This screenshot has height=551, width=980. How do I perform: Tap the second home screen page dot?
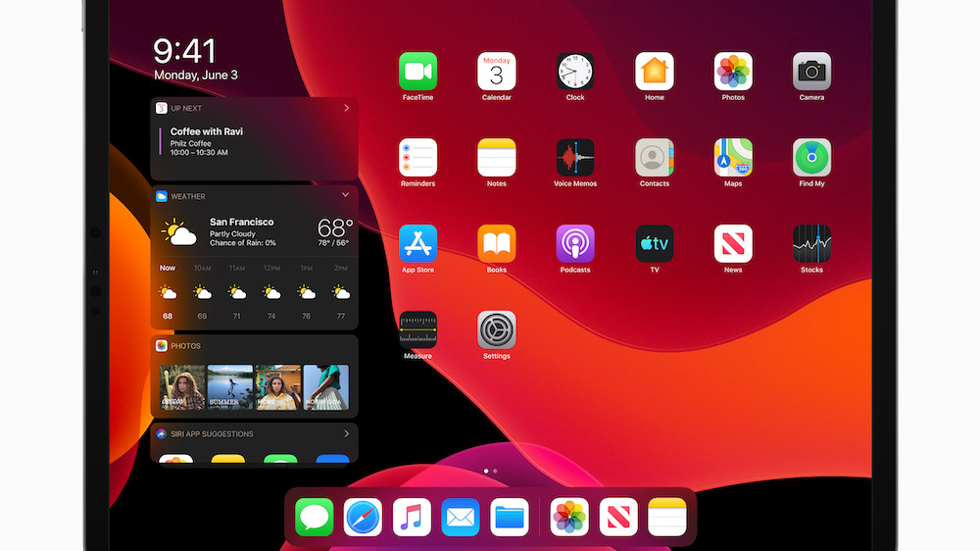pyautogui.click(x=495, y=471)
